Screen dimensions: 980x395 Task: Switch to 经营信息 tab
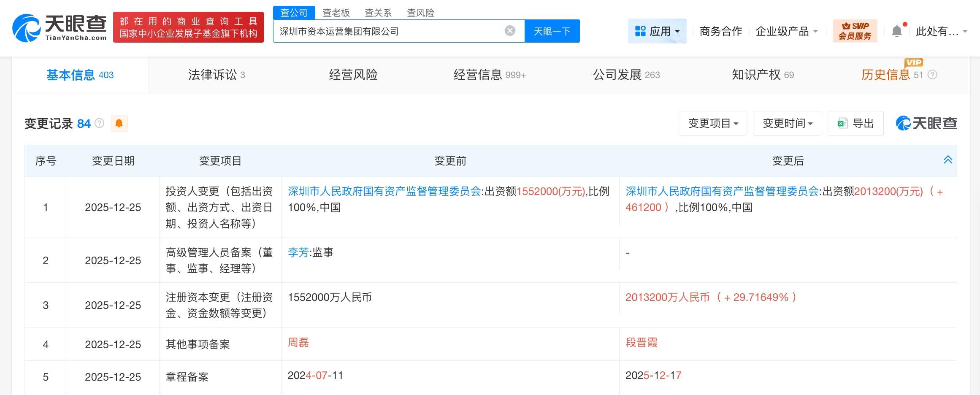490,75
